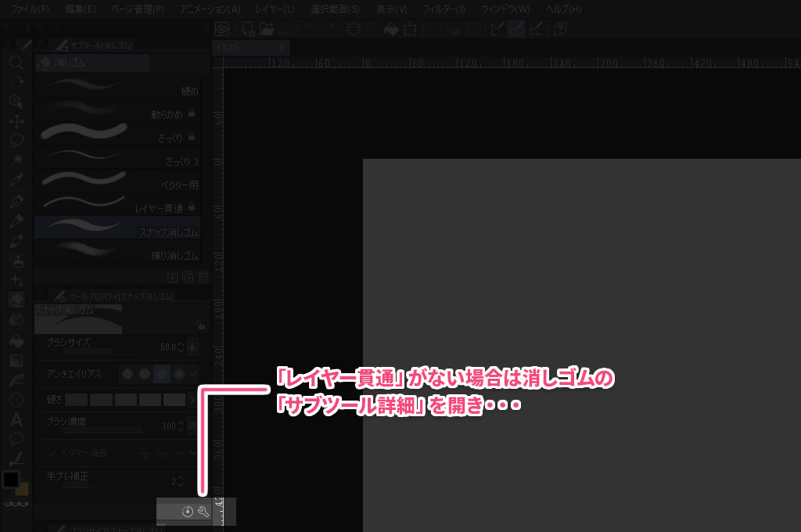801x532 pixels.
Task: Toggle the ベクター消去 checkbox
Action: pos(52,453)
